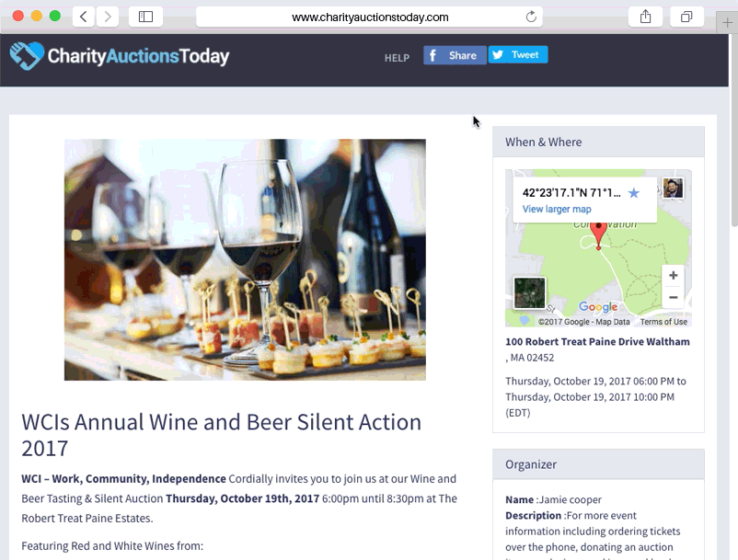Click the CharityAuctionsToday logo
This screenshot has height=560, width=738.
pyautogui.click(x=120, y=56)
